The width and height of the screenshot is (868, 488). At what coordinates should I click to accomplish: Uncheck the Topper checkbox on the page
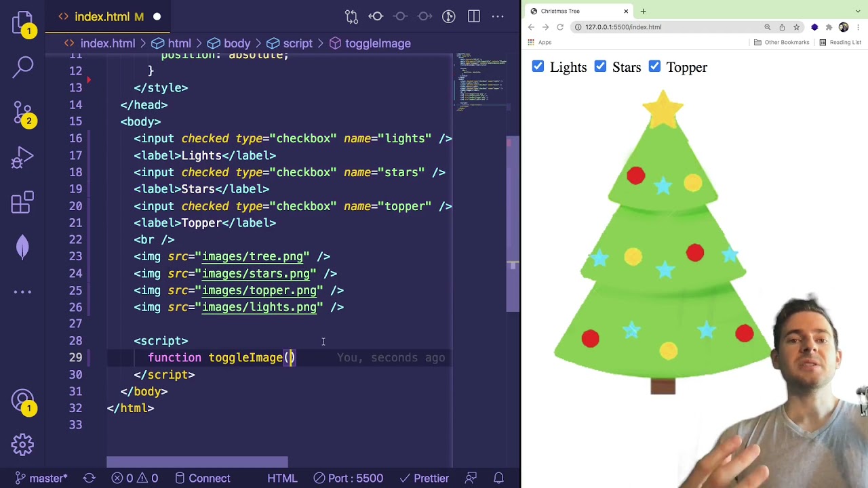coord(654,66)
